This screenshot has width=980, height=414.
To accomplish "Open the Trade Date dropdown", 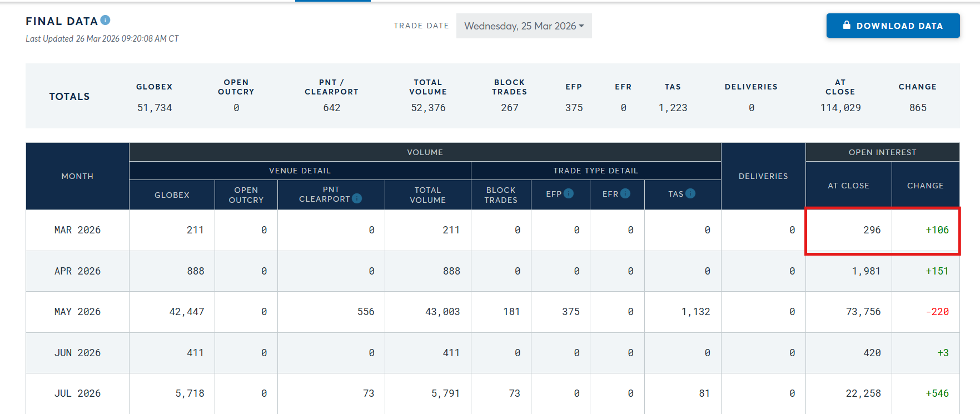I will pyautogui.click(x=523, y=26).
